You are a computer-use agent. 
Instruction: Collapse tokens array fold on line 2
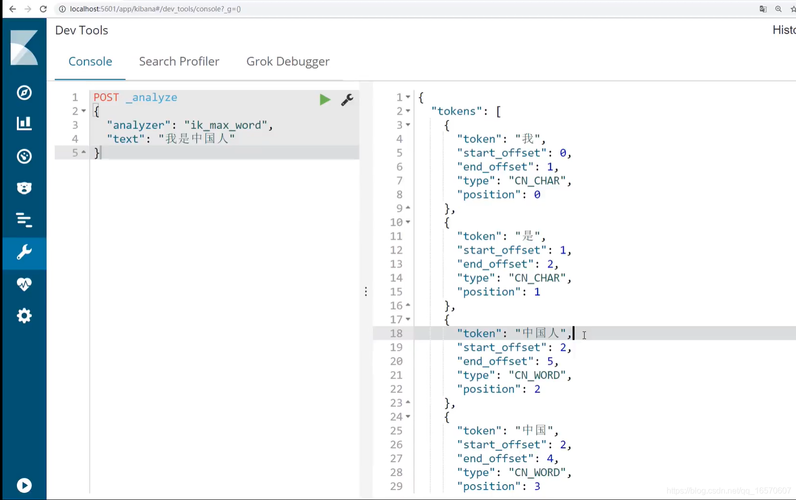408,111
